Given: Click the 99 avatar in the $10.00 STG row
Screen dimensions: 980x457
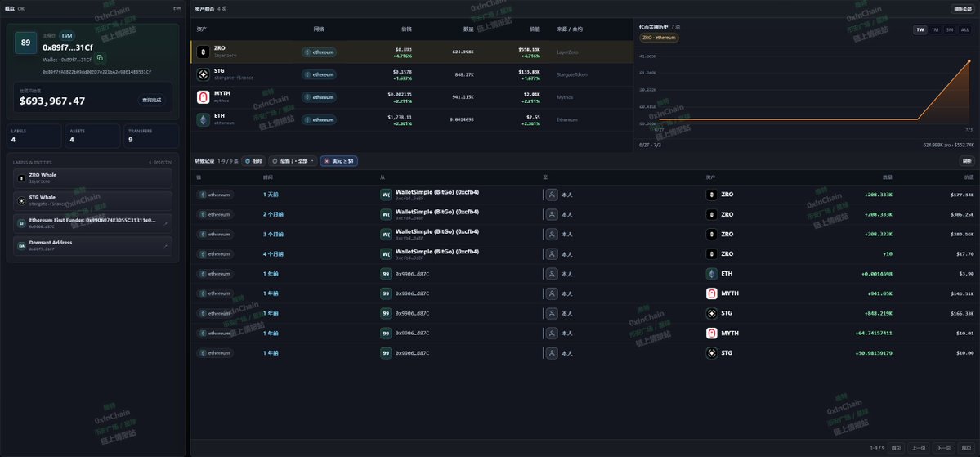Looking at the screenshot, I should 386,353.
